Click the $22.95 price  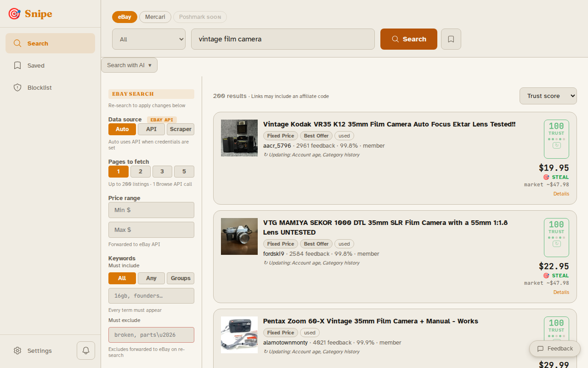point(554,266)
